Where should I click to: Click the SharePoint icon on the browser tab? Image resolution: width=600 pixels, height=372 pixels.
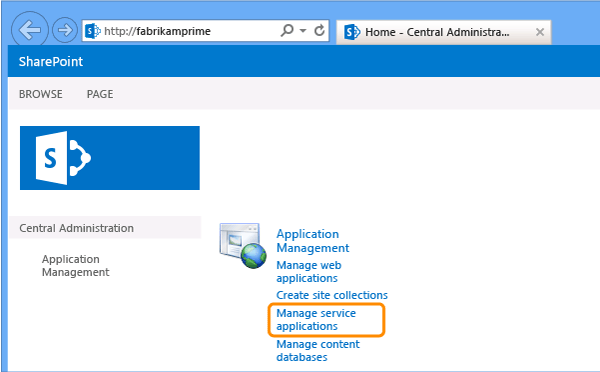(352, 32)
